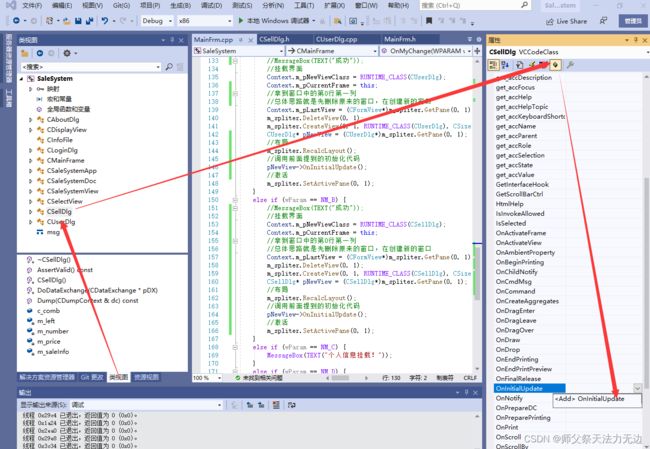
Task: Click the navigate backward circle icon
Action: [16, 21]
